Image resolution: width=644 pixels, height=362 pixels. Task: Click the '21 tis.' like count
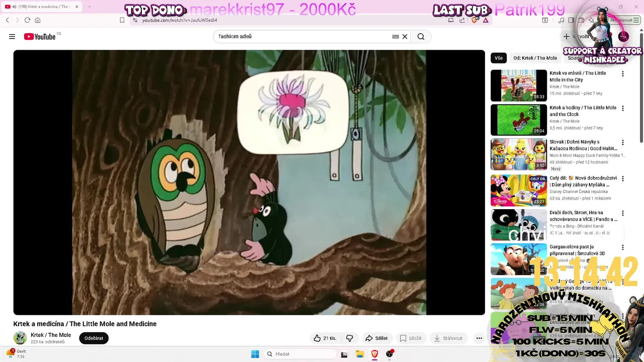pyautogui.click(x=330, y=338)
